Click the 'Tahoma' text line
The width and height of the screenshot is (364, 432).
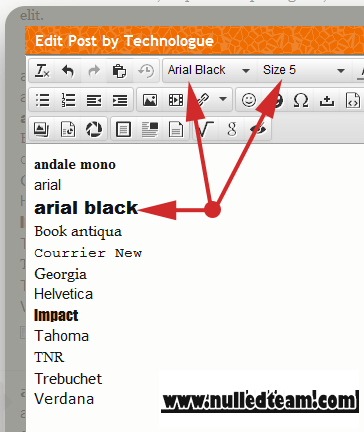pyautogui.click(x=62, y=336)
